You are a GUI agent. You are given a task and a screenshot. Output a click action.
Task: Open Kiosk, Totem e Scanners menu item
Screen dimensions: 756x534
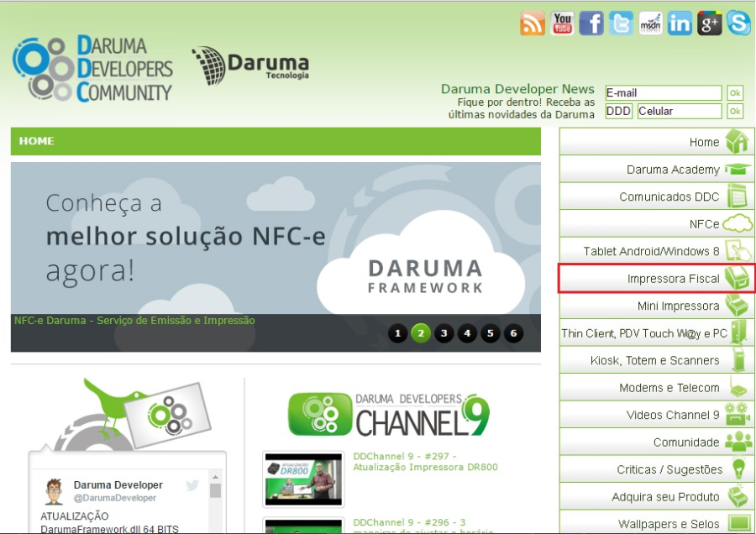pyautogui.click(x=657, y=360)
